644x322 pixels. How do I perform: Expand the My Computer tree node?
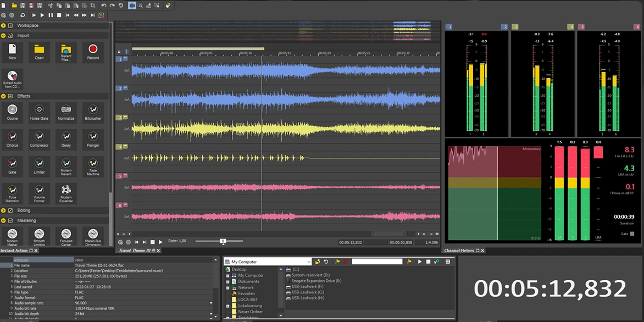[227, 276]
